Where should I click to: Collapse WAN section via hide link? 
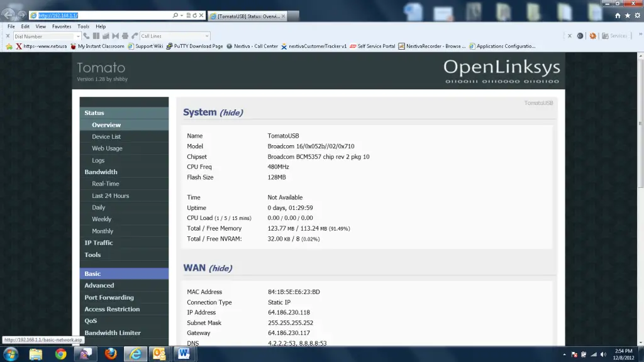220,268
